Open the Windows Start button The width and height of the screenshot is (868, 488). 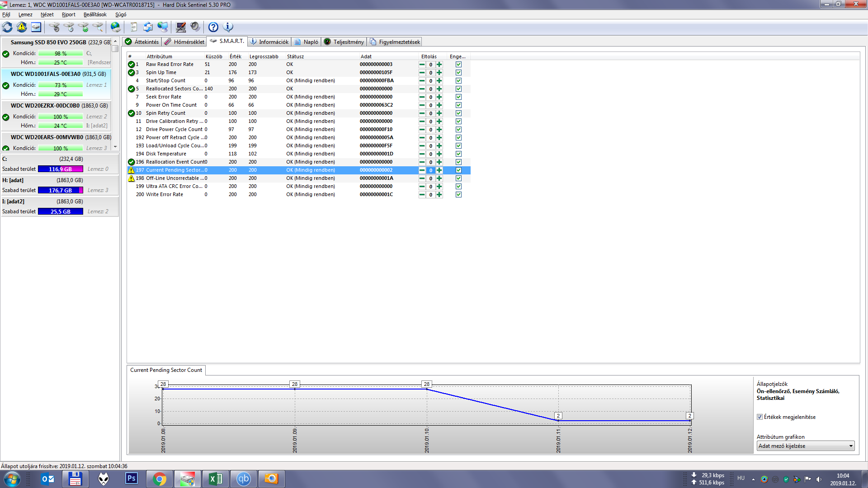click(12, 479)
